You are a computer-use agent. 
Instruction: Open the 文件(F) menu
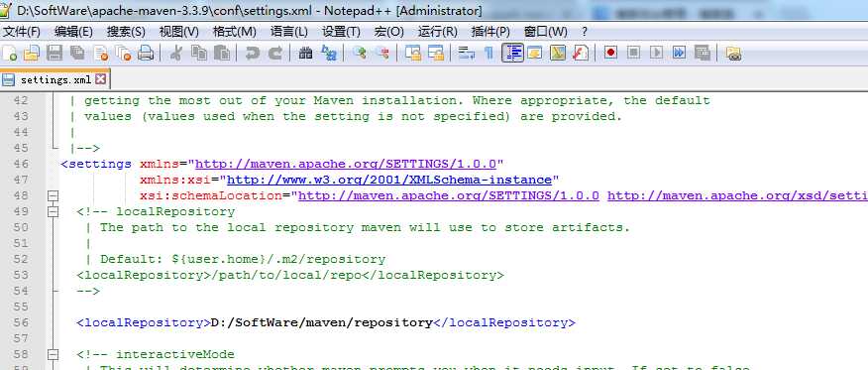[x=22, y=32]
